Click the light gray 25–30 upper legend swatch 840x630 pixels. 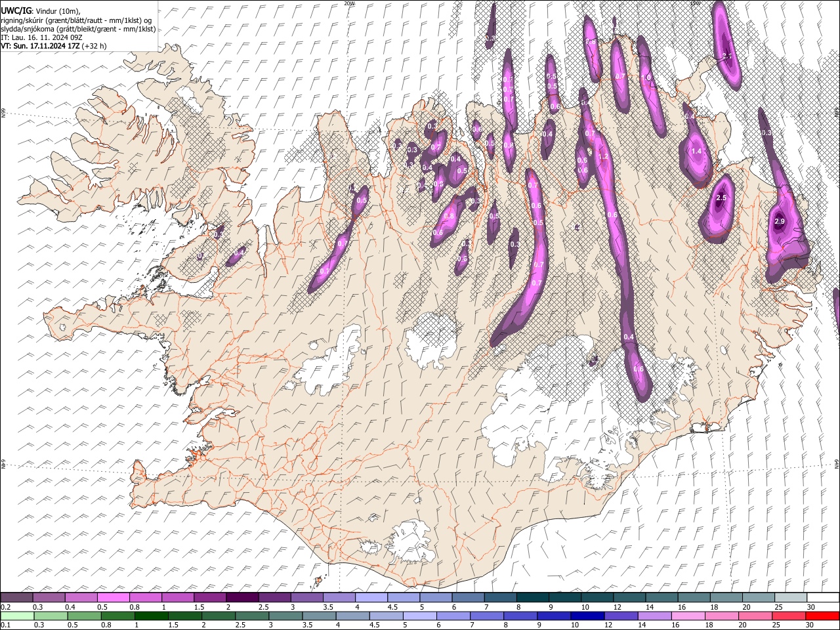click(791, 597)
